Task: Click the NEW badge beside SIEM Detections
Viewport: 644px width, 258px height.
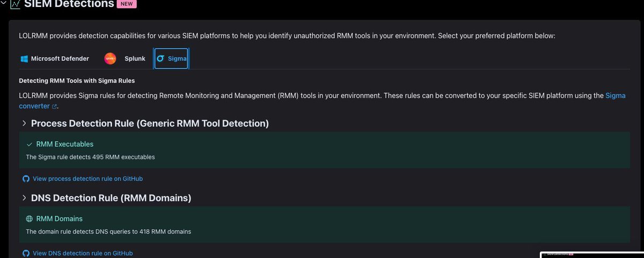Action: pyautogui.click(x=128, y=4)
